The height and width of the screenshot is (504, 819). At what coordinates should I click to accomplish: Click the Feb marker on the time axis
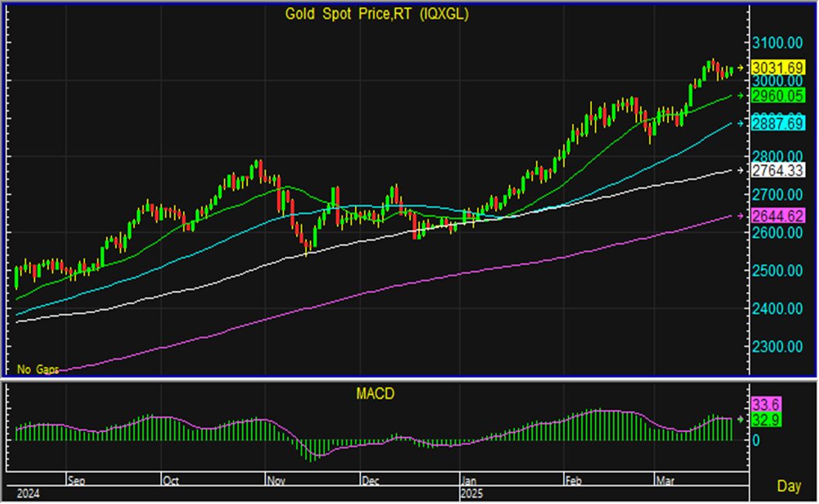click(x=573, y=481)
